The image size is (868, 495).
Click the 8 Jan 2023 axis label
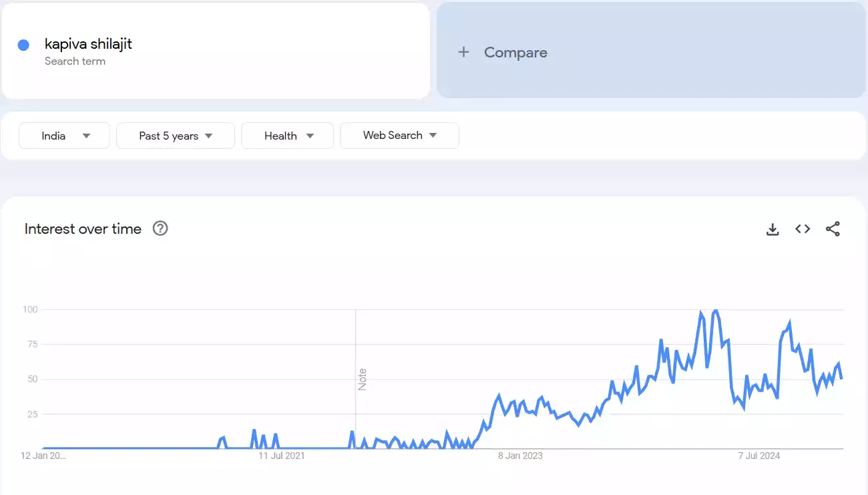click(x=520, y=456)
